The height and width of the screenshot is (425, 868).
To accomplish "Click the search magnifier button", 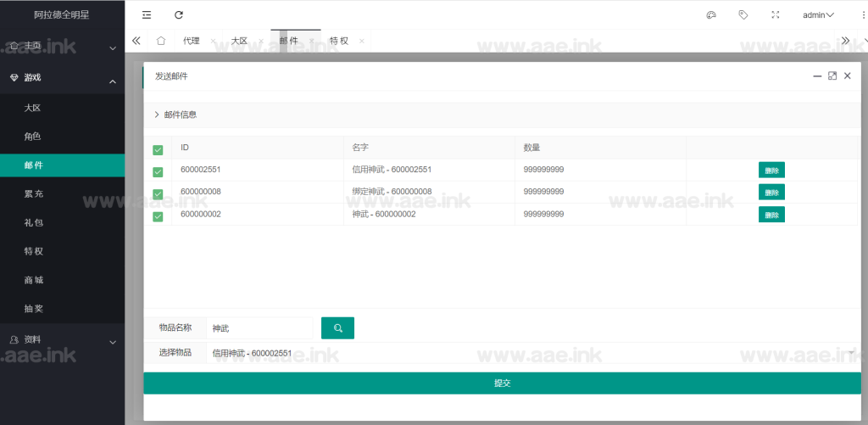I will (x=337, y=328).
